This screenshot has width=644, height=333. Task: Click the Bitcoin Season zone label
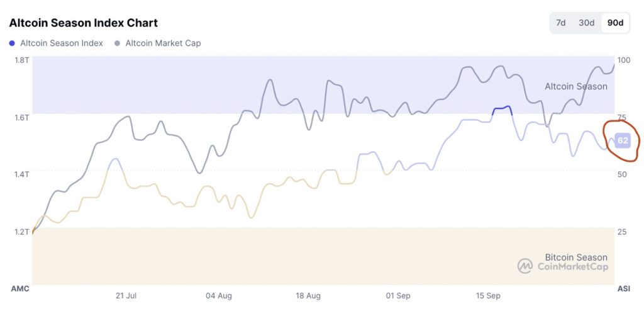click(575, 257)
